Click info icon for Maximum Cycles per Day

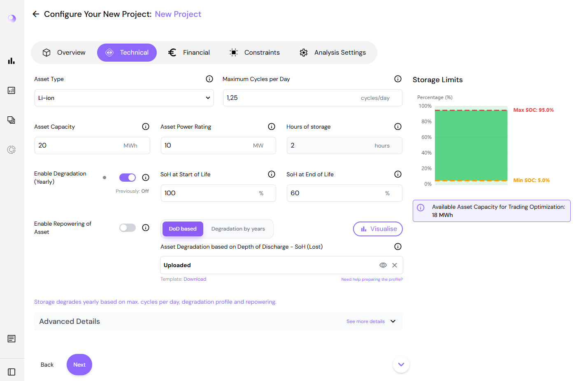pyautogui.click(x=398, y=79)
